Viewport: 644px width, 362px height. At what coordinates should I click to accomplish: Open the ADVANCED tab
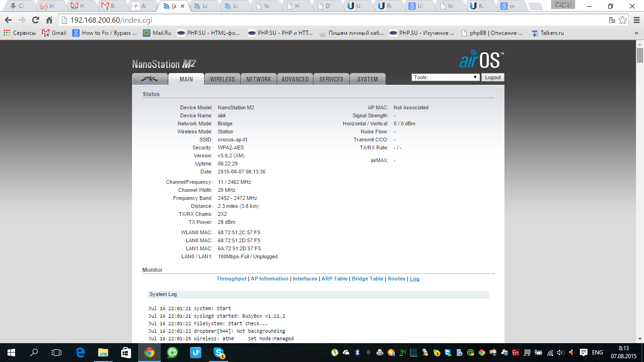coord(295,79)
